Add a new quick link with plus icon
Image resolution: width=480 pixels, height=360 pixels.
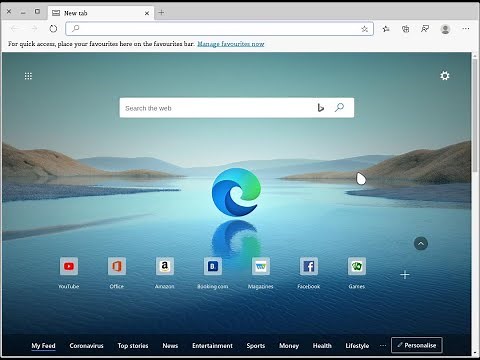point(405,275)
